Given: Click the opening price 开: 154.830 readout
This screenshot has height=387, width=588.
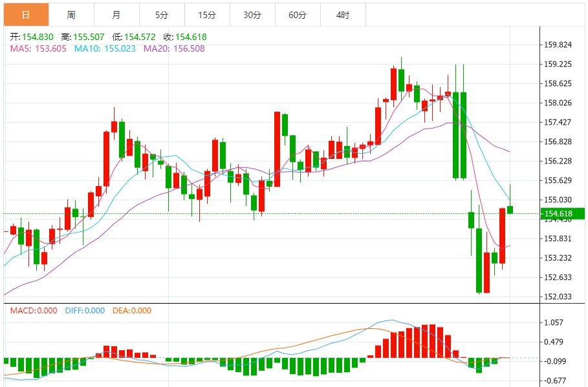Looking at the screenshot, I should [32, 37].
